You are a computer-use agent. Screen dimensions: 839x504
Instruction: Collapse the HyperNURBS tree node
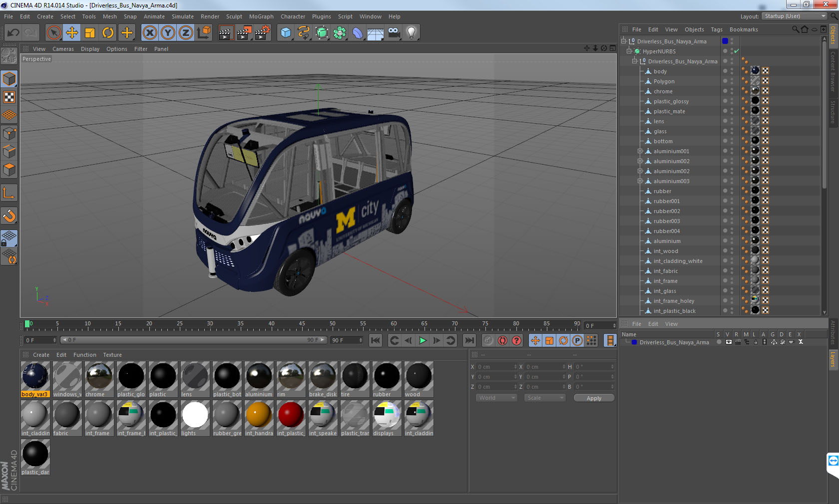[629, 51]
